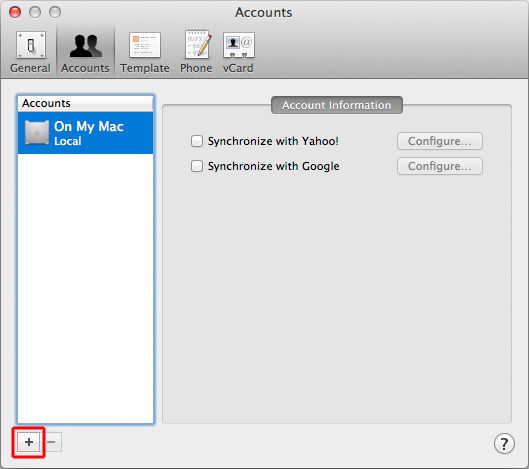Configure Google synchronization settings
The height and width of the screenshot is (469, 529).
coord(440,166)
